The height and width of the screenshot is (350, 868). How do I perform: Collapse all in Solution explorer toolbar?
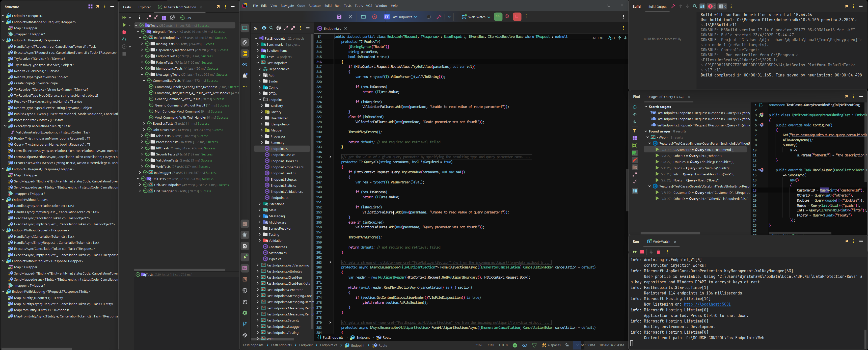pyautogui.click(x=293, y=28)
